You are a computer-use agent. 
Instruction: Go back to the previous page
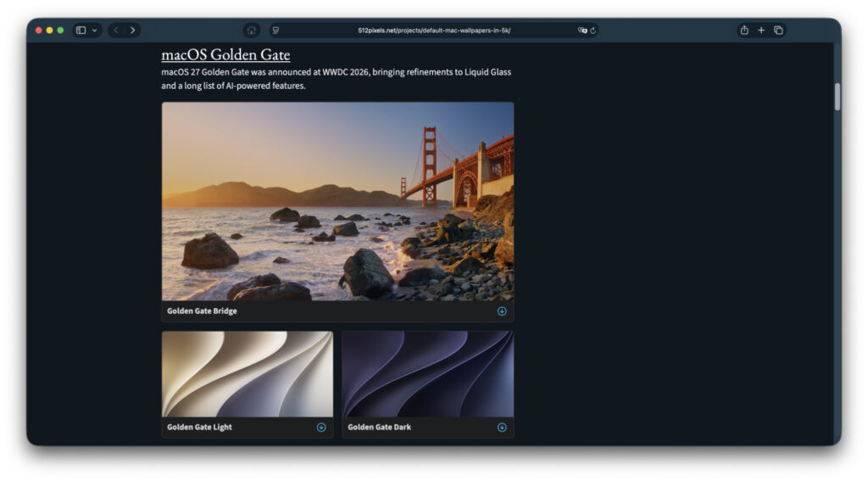pos(115,31)
